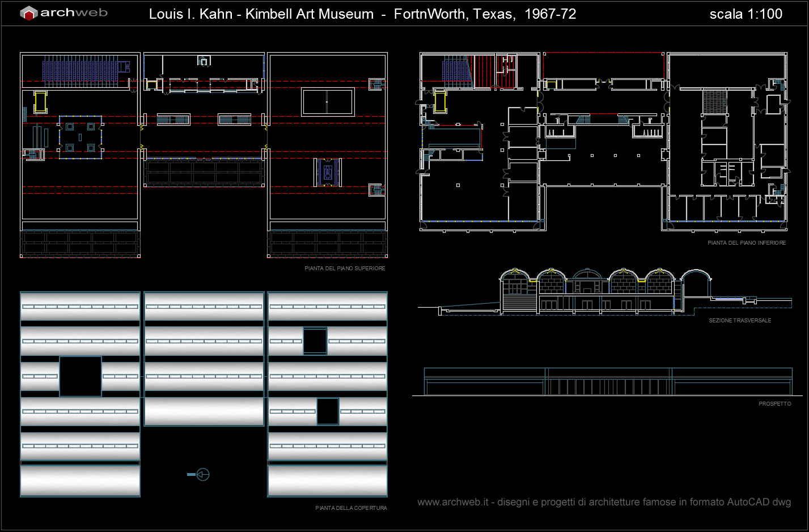Click the PIANTA DELLA COPERTURA caption
The image size is (809, 532).
click(351, 508)
